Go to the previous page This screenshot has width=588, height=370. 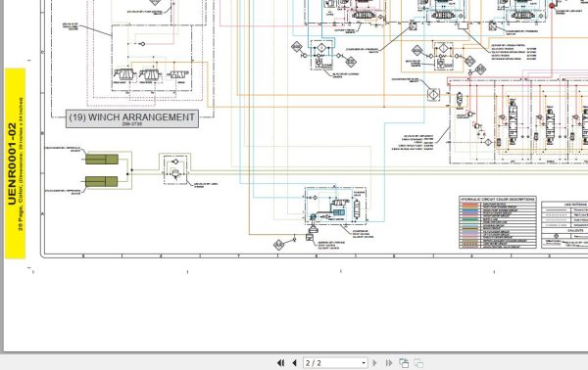click(294, 363)
